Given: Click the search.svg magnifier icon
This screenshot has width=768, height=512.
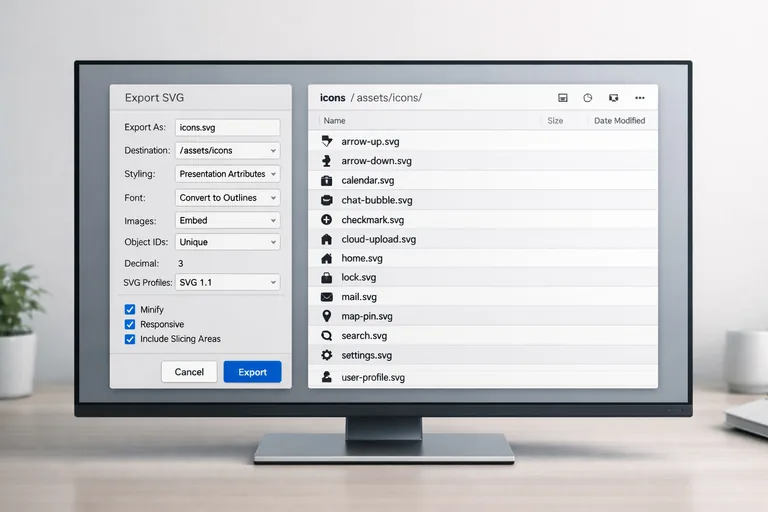Looking at the screenshot, I should [327, 336].
